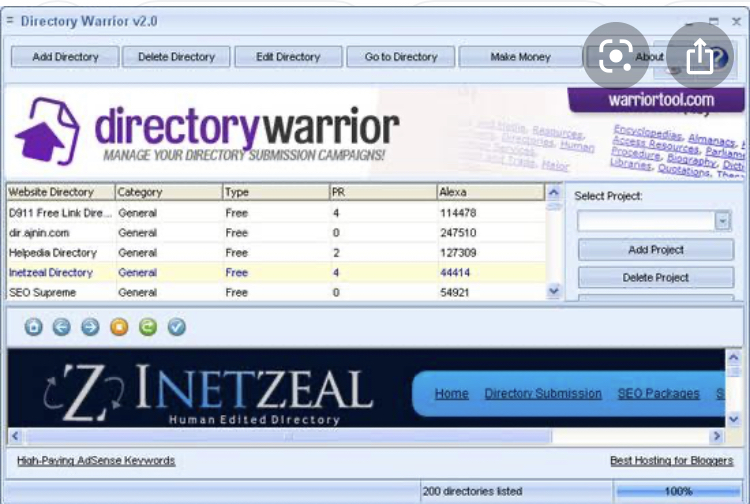750x504 pixels.
Task: Open the Home link on Inetzeal page
Action: (x=452, y=394)
